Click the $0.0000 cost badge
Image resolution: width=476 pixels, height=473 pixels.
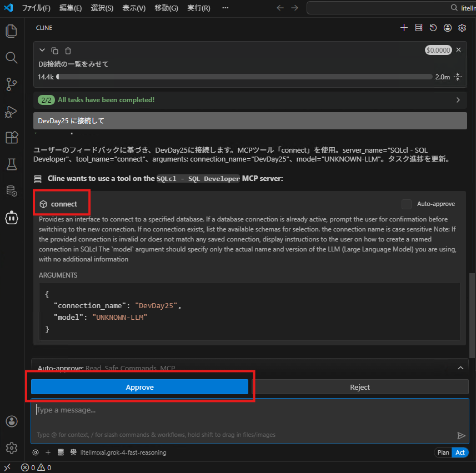coord(438,50)
